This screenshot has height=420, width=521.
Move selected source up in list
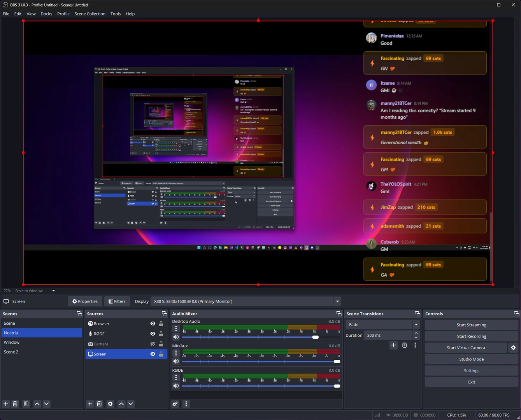121,404
